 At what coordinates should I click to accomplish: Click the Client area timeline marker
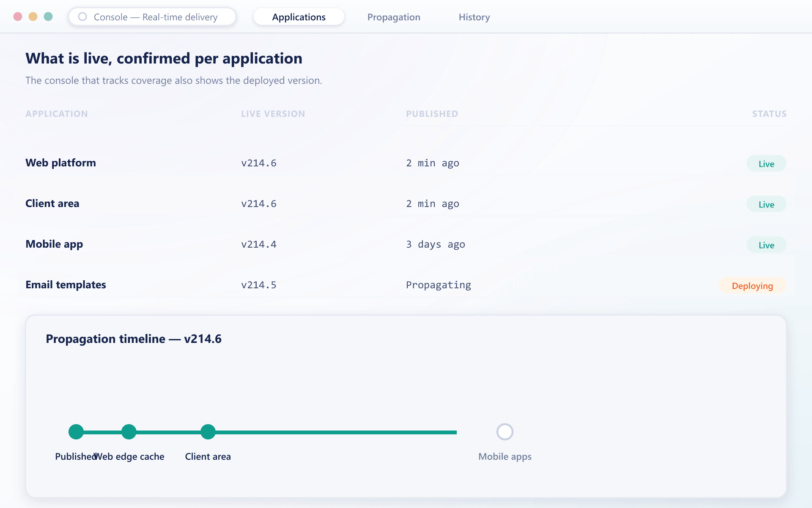208,432
